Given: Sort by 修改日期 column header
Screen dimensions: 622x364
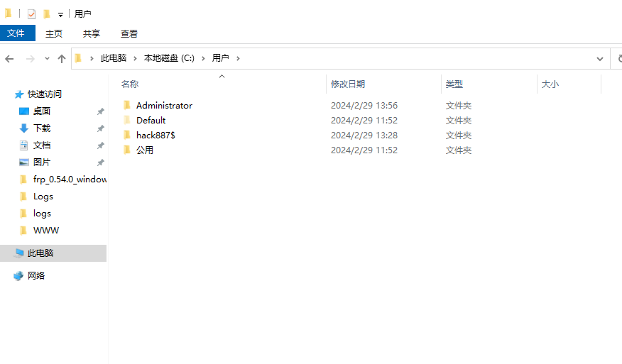Looking at the screenshot, I should click(x=348, y=84).
